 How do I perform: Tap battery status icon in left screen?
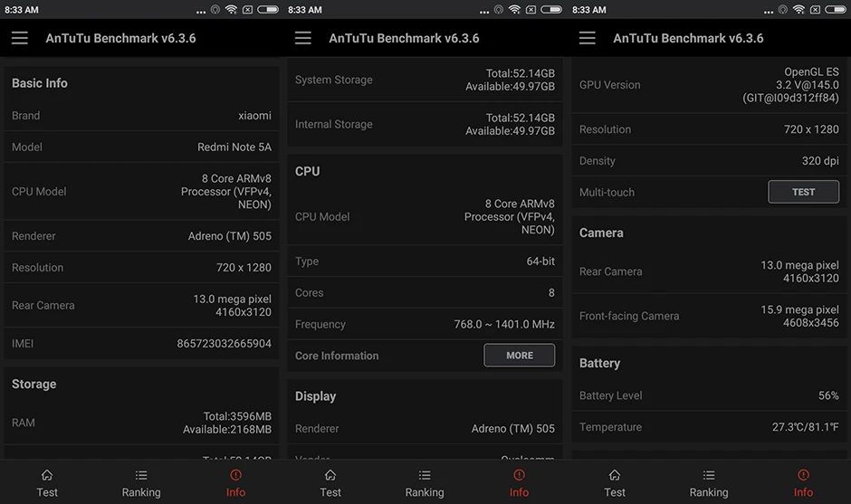tap(268, 9)
